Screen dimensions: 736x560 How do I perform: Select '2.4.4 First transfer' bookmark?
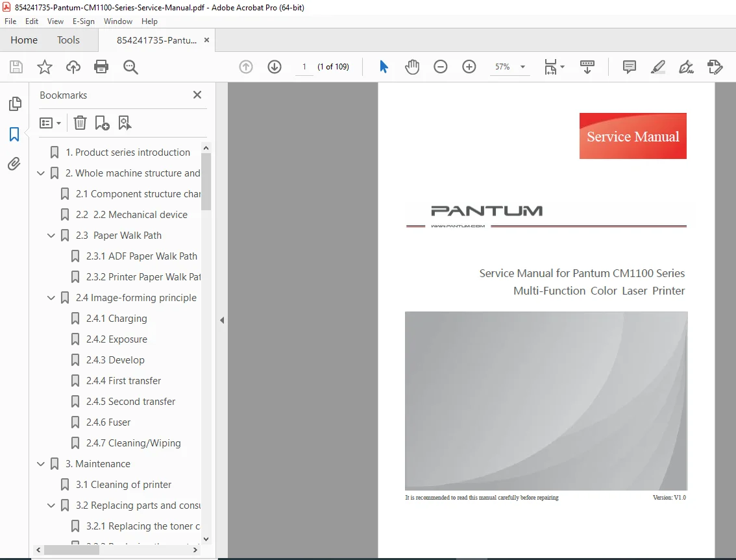pyautogui.click(x=123, y=381)
